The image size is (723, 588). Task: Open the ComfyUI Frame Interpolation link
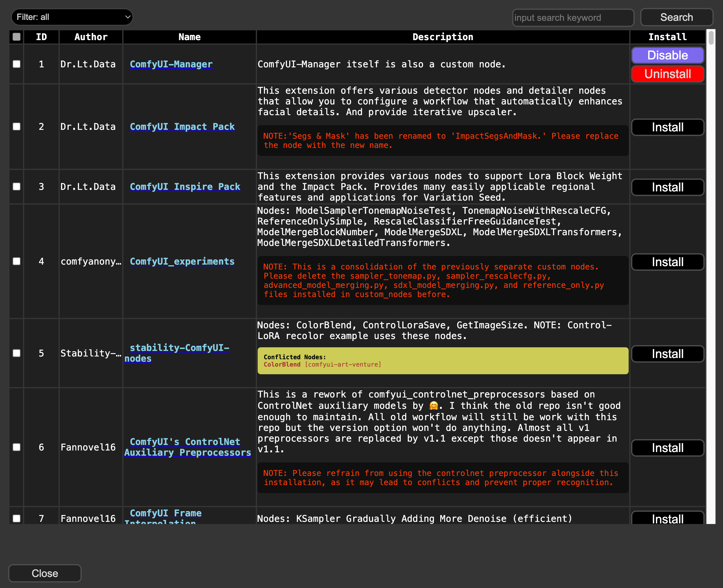coord(163,516)
